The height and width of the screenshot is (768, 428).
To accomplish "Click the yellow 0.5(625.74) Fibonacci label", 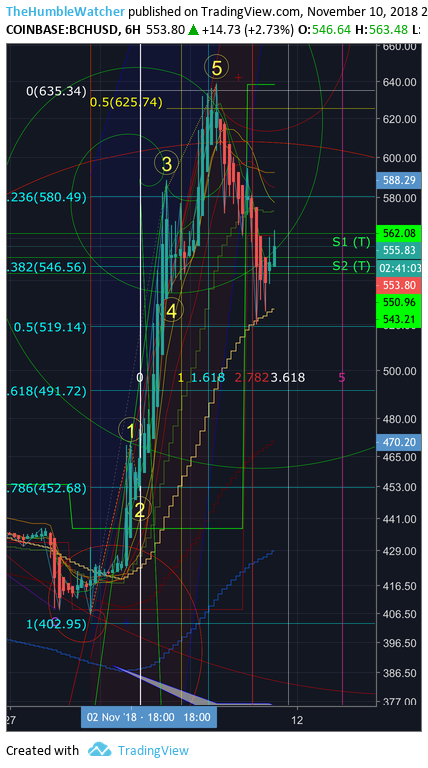I will tap(126, 102).
